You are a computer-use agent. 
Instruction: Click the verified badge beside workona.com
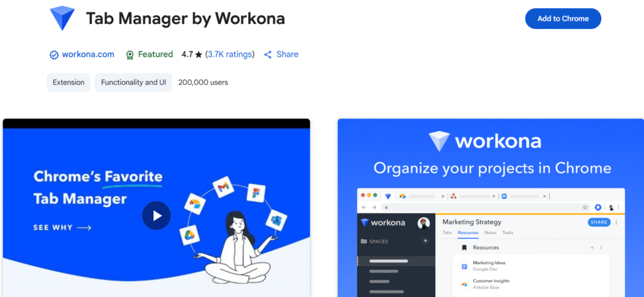(54, 55)
